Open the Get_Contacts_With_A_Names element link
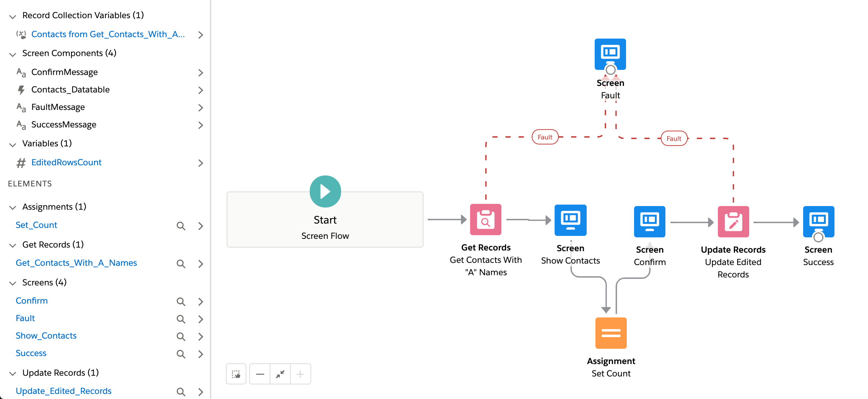Image resolution: width=868 pixels, height=399 pixels. tap(76, 263)
